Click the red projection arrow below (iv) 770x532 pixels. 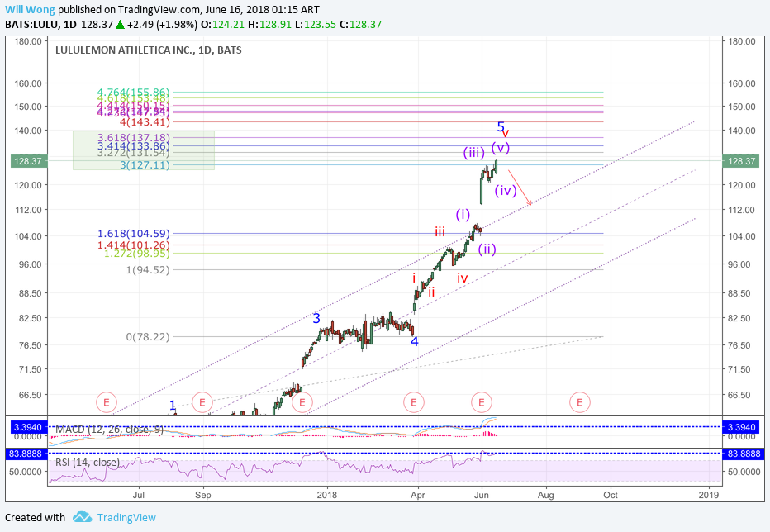click(x=520, y=188)
